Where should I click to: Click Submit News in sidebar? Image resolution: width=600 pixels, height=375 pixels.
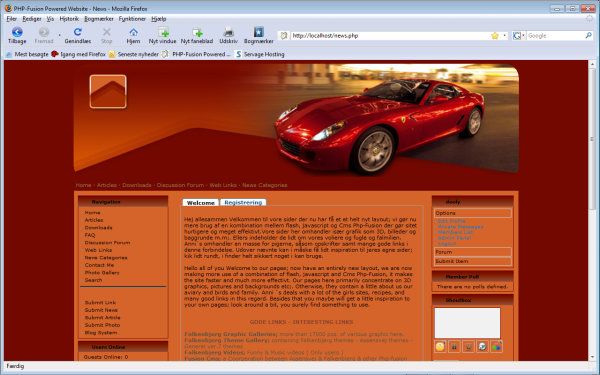pos(101,310)
